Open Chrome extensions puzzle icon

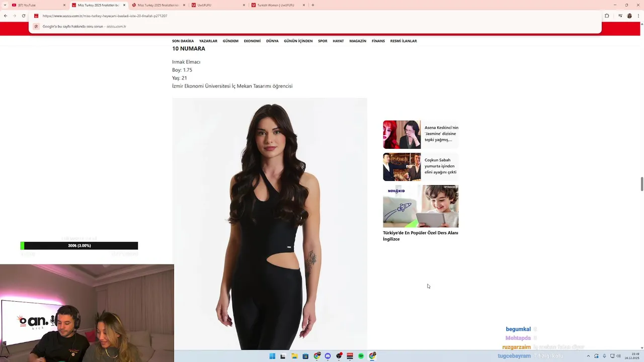coord(607,16)
